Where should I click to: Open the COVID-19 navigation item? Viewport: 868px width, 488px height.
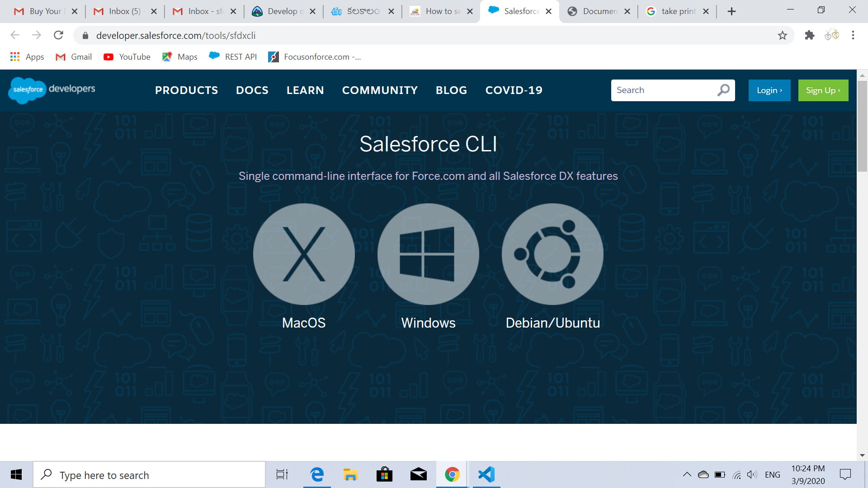(514, 90)
